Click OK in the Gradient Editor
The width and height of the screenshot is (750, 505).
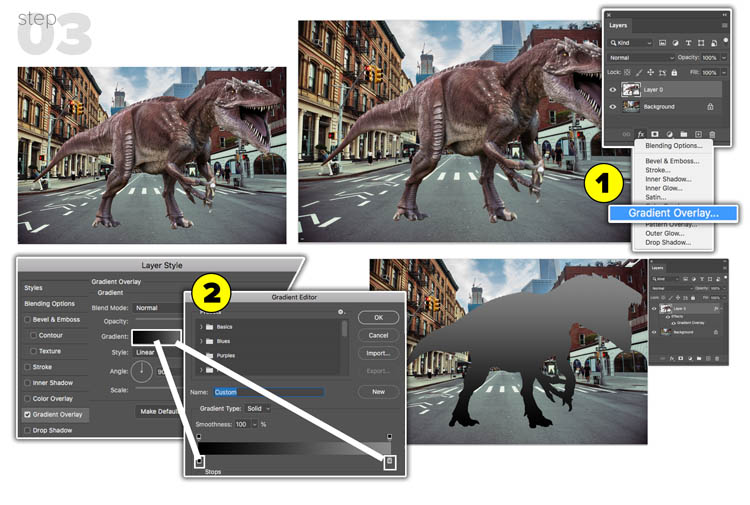coord(378,318)
